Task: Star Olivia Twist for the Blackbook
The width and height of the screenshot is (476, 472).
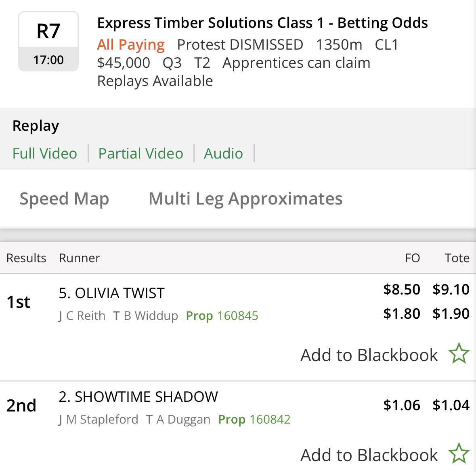Action: click(x=459, y=354)
